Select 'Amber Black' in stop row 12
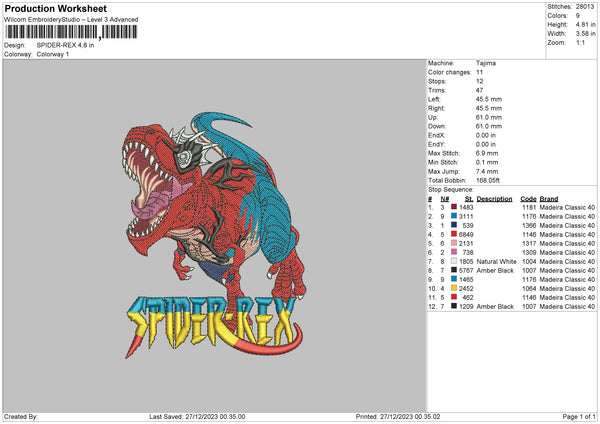Screen dimensions: 600x424 (x=495, y=307)
